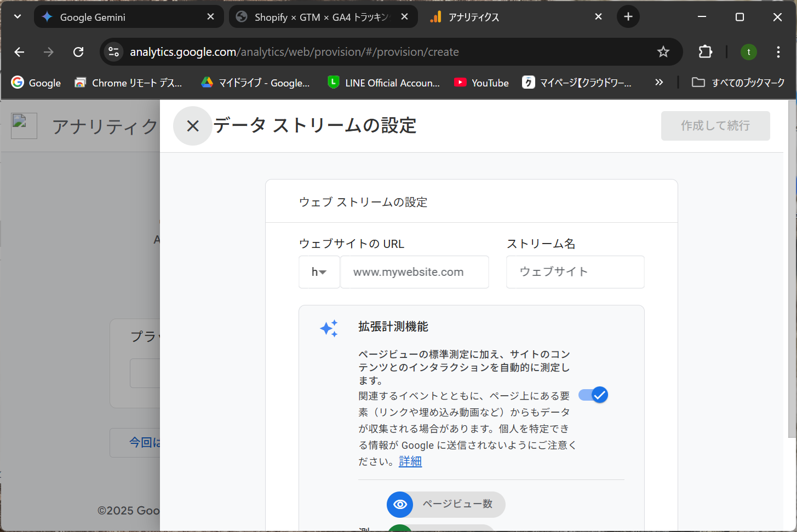This screenshot has height=532, width=797.
Task: Reload the current page
Action: (78, 52)
